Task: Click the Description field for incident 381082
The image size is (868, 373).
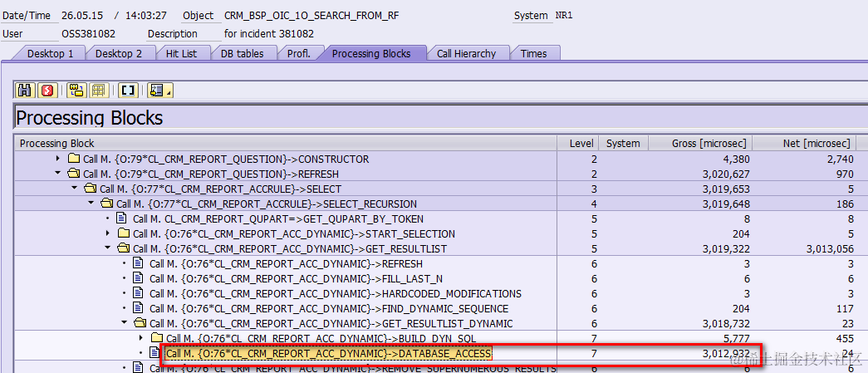Action: (x=269, y=34)
